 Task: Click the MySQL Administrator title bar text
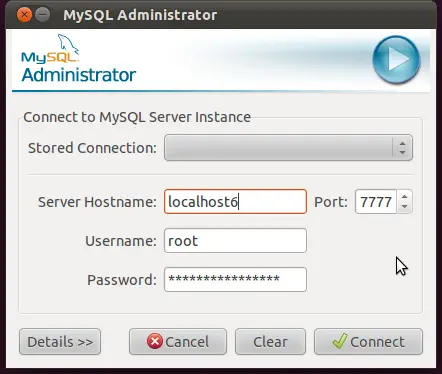coord(140,15)
